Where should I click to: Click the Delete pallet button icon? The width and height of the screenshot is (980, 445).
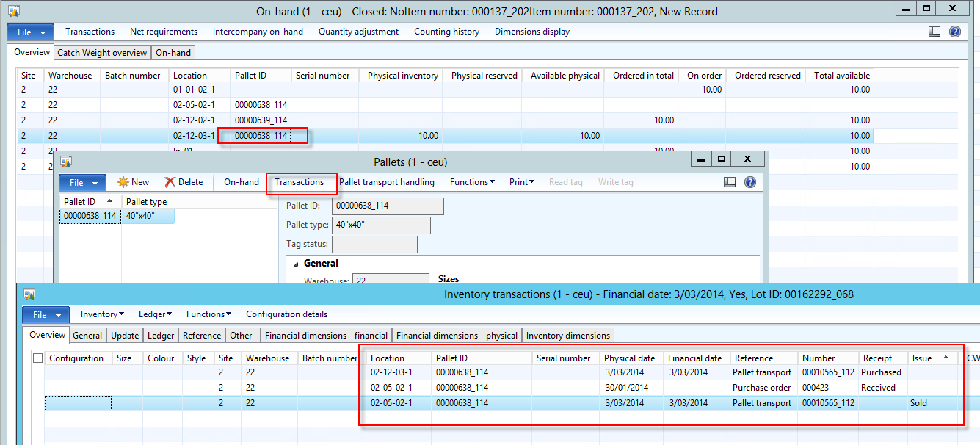tap(170, 182)
